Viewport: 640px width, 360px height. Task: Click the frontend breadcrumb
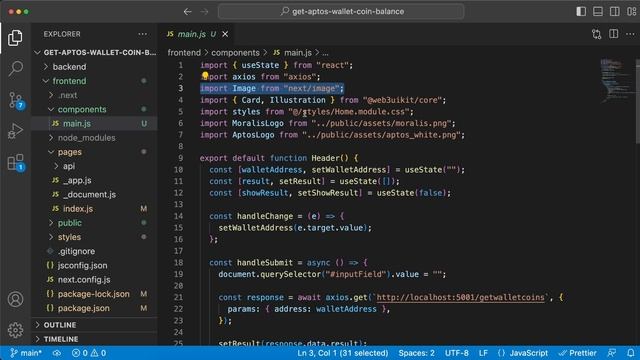(x=184, y=53)
